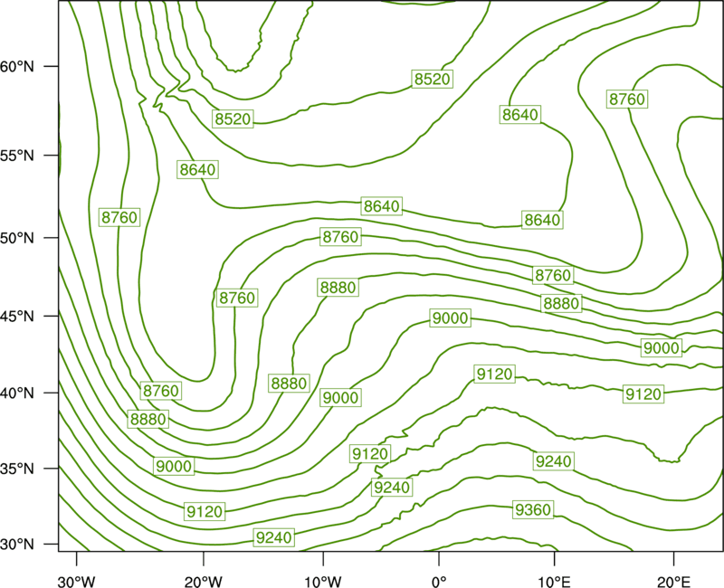This screenshot has height=588, width=724.
Task: Click the 8520 contour label nearest 0° longitude
Action: pyautogui.click(x=432, y=79)
